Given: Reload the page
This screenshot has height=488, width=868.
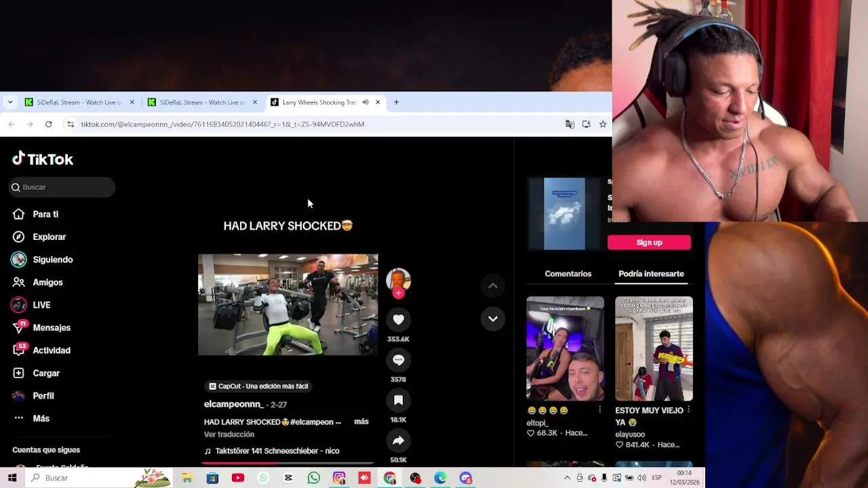Looking at the screenshot, I should coord(48,124).
